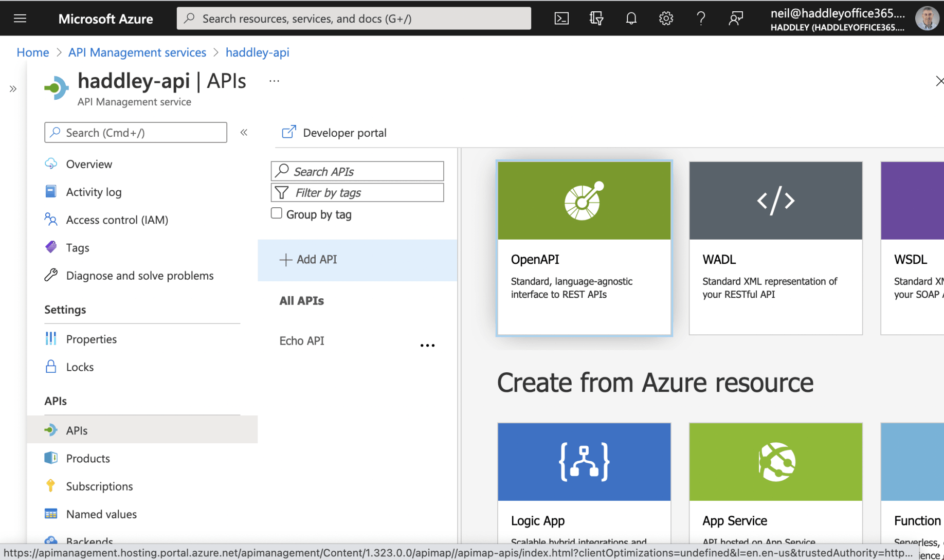Click the Add API button

[308, 260]
